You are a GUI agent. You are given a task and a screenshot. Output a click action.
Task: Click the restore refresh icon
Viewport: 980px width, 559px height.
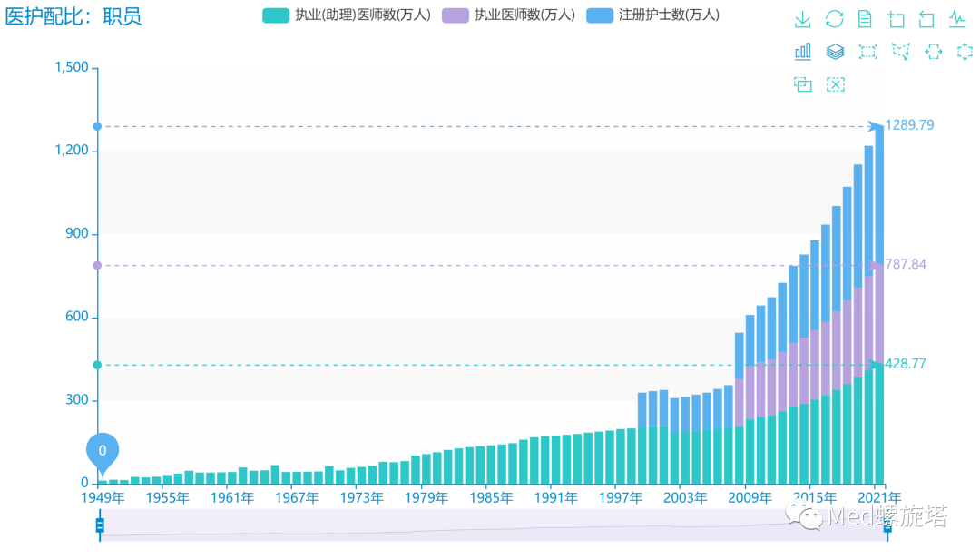[835, 19]
